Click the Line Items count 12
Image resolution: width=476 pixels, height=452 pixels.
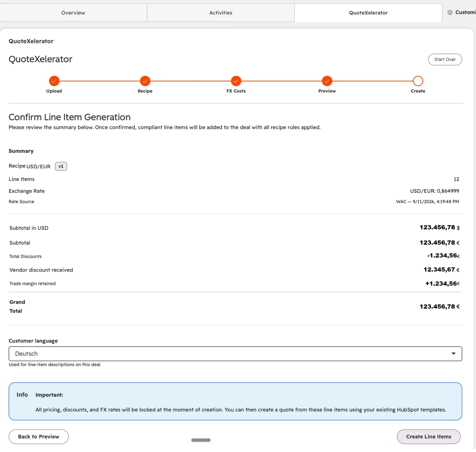[x=456, y=179]
